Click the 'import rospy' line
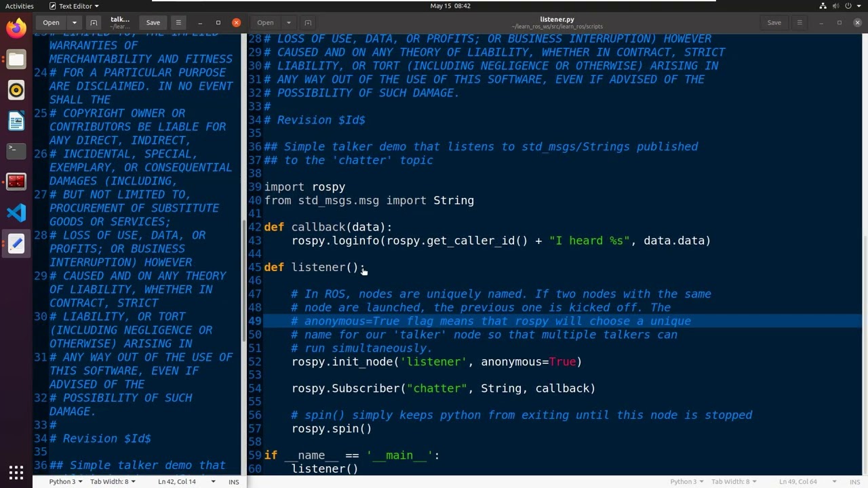The height and width of the screenshot is (488, 868). [304, 186]
